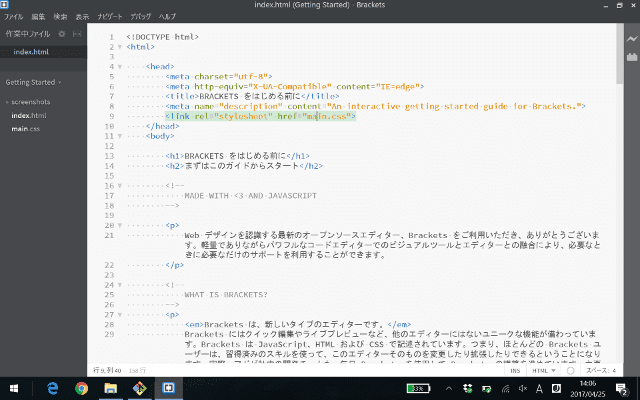Fold the paragraph on line 27
This screenshot has height=400, width=640.
pyautogui.click(x=120, y=315)
